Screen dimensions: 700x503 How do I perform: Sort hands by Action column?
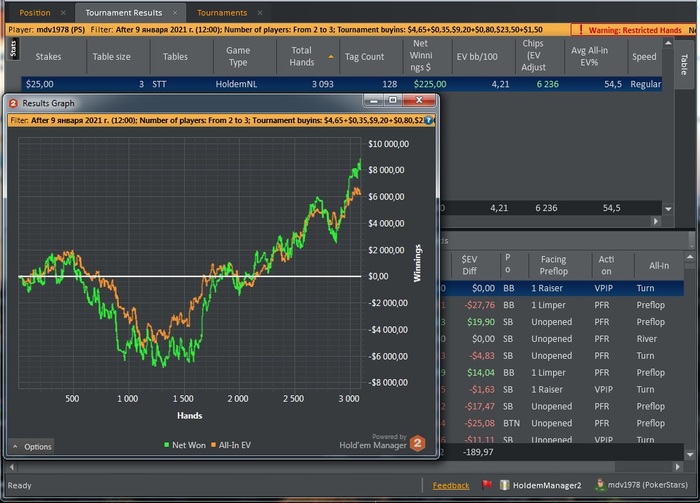click(x=606, y=265)
